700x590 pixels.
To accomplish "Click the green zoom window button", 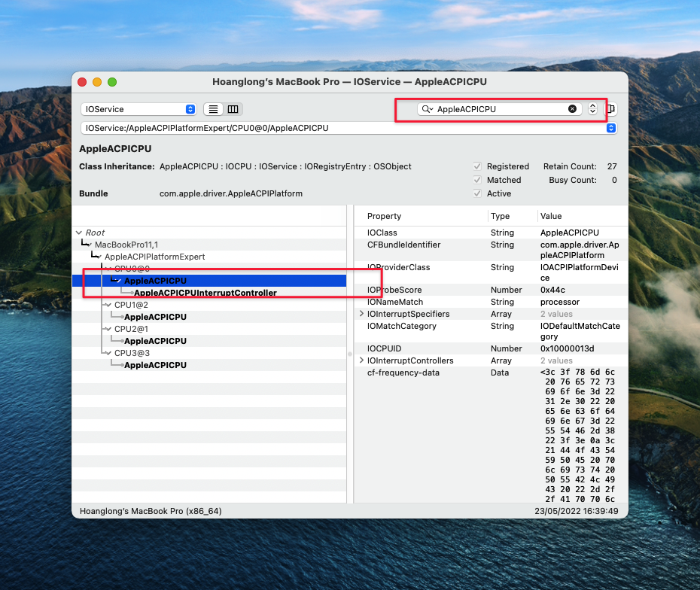I will click(x=112, y=81).
